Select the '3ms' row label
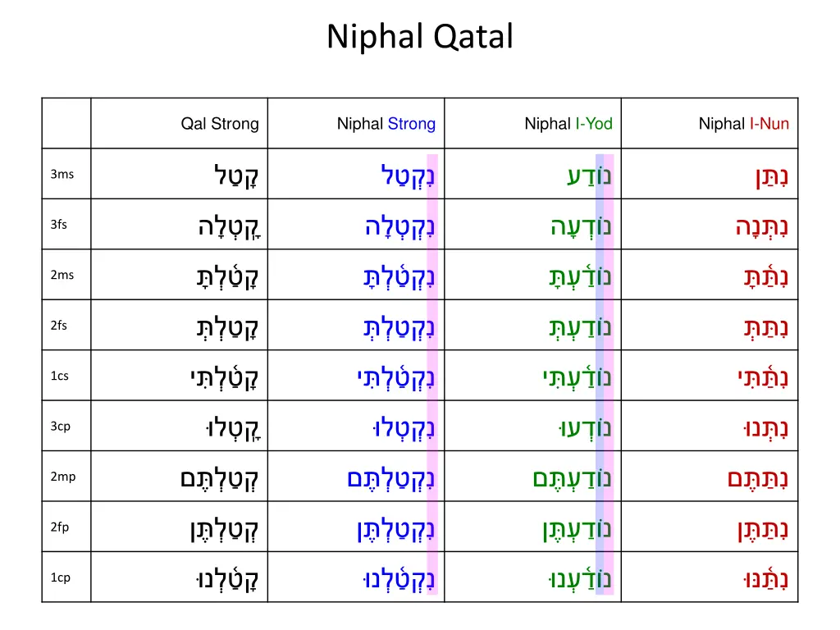Viewport: 840px width, 630px height. tap(62, 174)
